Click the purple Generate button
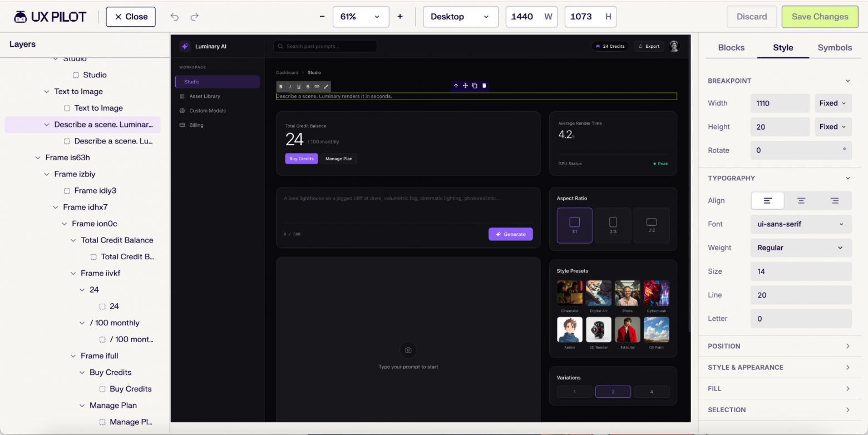Viewport: 868px width, 435px height. [x=511, y=234]
